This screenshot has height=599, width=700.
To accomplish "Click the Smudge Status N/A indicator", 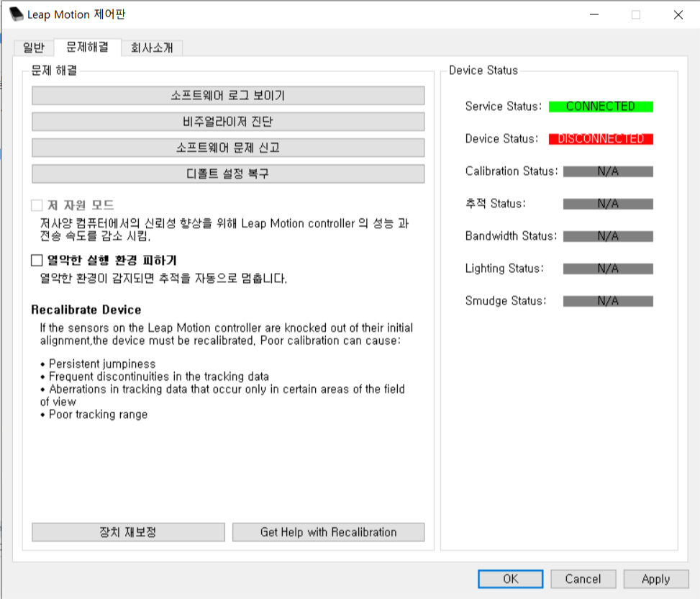I will pos(608,301).
